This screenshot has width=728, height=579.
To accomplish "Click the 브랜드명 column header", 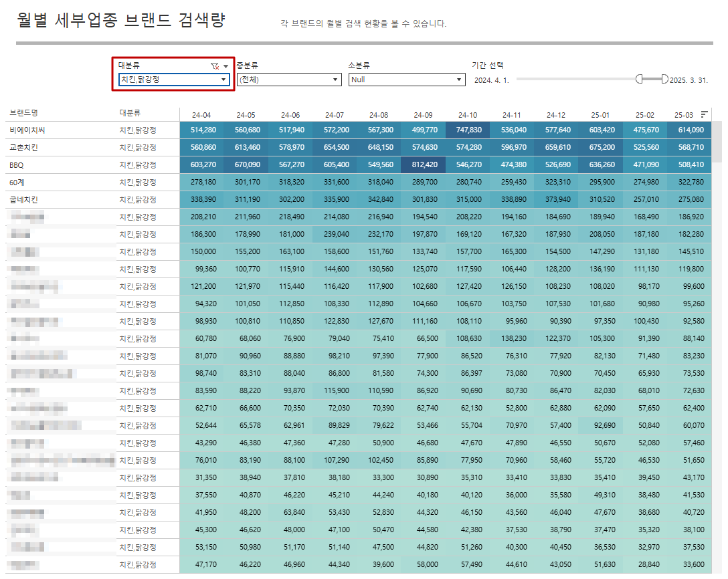I will (23, 113).
